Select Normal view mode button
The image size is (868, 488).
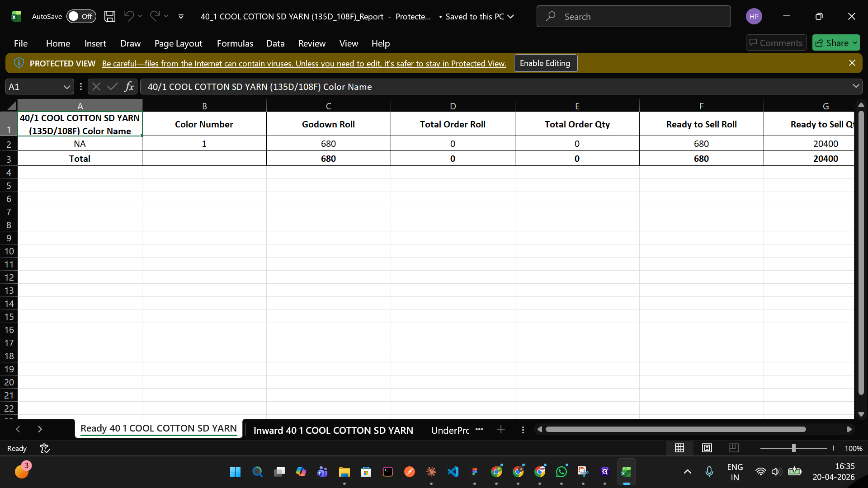679,448
